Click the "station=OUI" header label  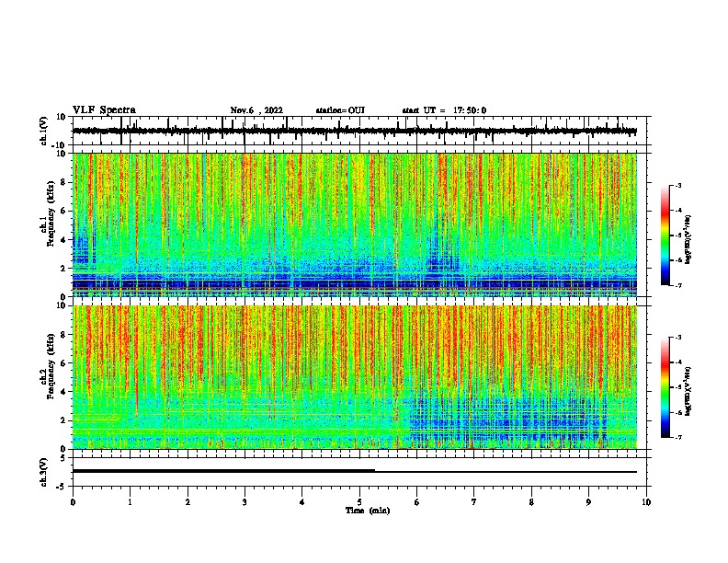340,110
